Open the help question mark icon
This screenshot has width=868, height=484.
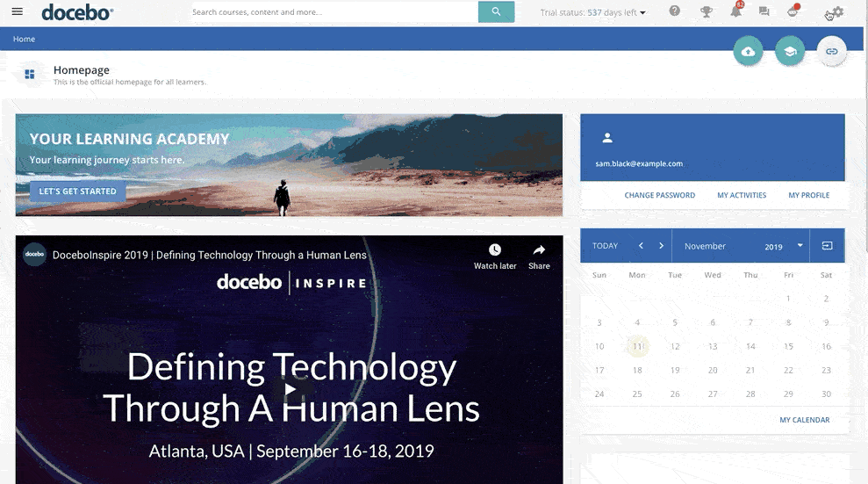click(674, 11)
